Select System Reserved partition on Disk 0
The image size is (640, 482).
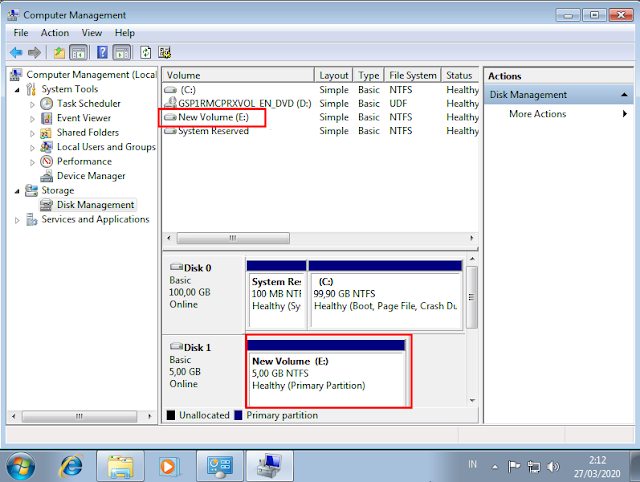tap(276, 295)
